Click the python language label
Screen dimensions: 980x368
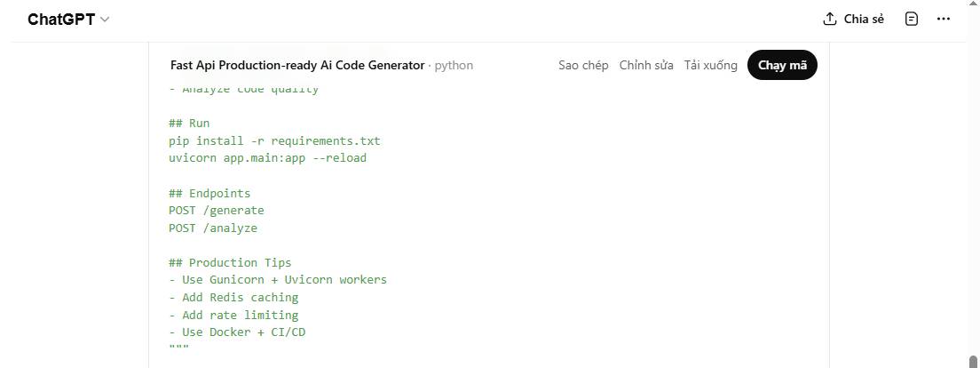(x=454, y=65)
